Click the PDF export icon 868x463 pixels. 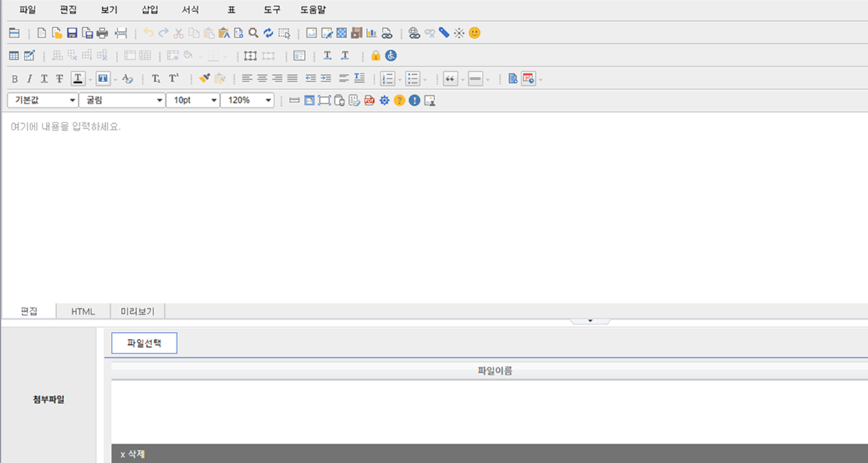[370, 101]
